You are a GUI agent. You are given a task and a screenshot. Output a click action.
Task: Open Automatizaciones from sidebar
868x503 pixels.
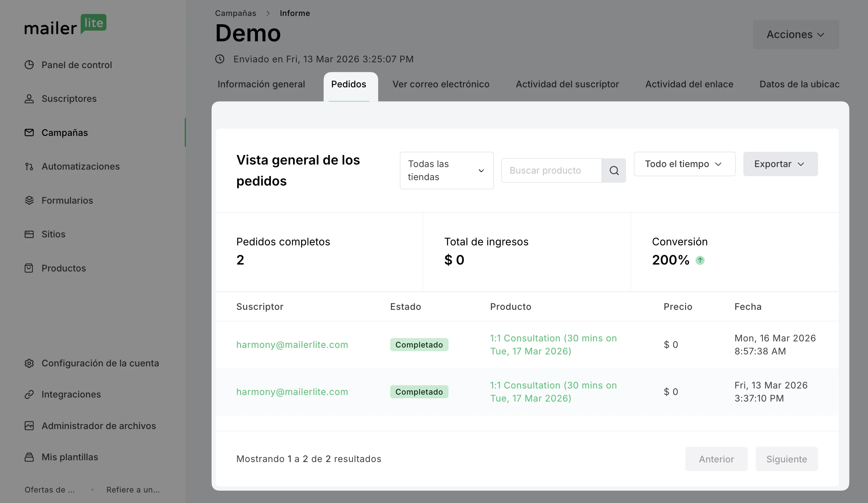[x=81, y=166]
